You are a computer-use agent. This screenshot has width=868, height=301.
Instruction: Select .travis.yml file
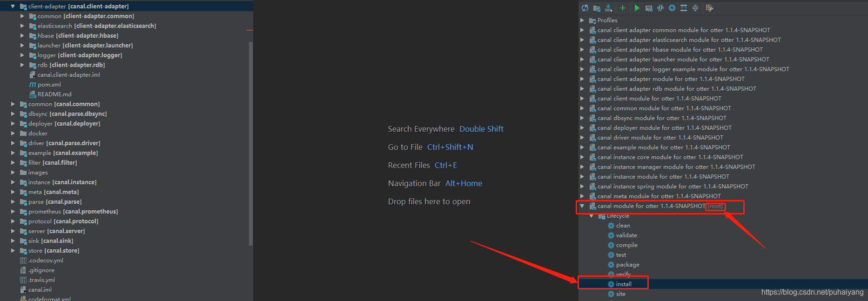click(x=41, y=280)
